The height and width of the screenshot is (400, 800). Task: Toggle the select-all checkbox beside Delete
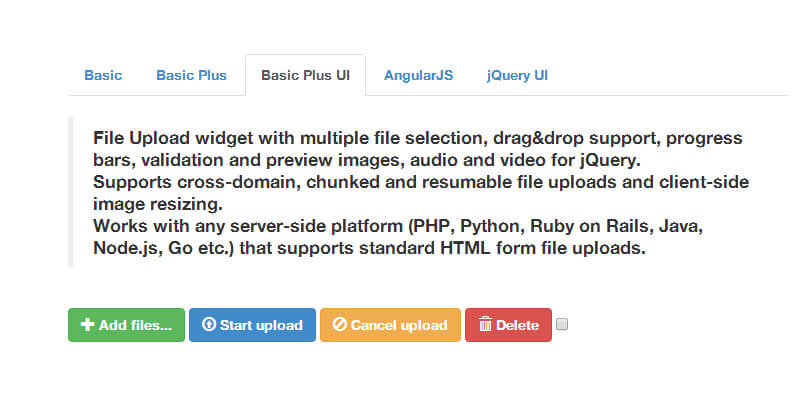pos(562,324)
